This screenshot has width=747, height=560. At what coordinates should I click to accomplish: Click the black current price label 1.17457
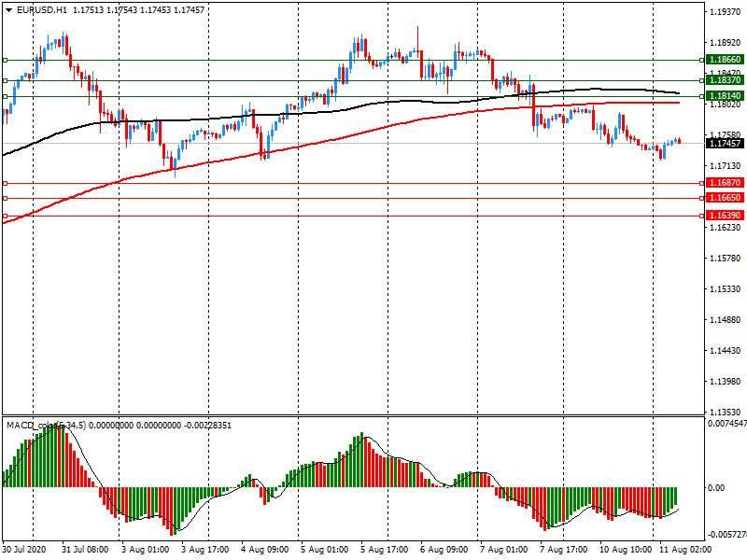(x=725, y=144)
